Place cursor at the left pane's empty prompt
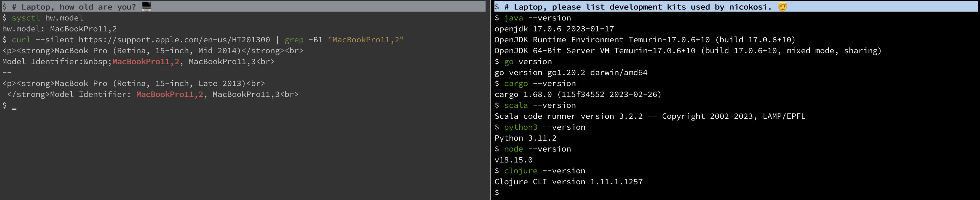980x200 pixels. (14, 106)
